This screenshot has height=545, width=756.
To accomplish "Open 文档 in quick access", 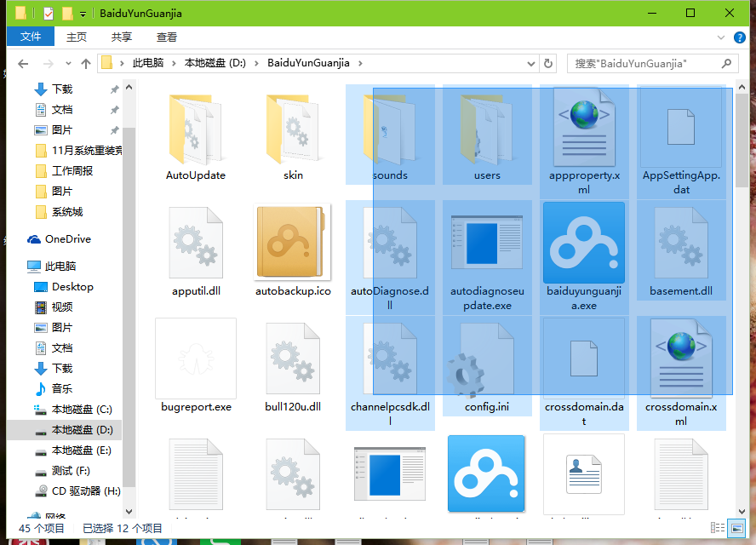I will click(x=64, y=110).
